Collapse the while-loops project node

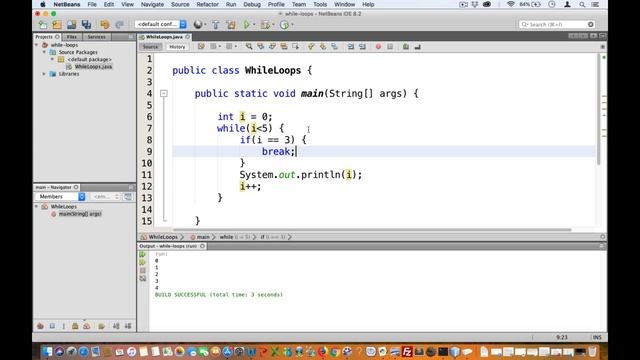(37, 45)
